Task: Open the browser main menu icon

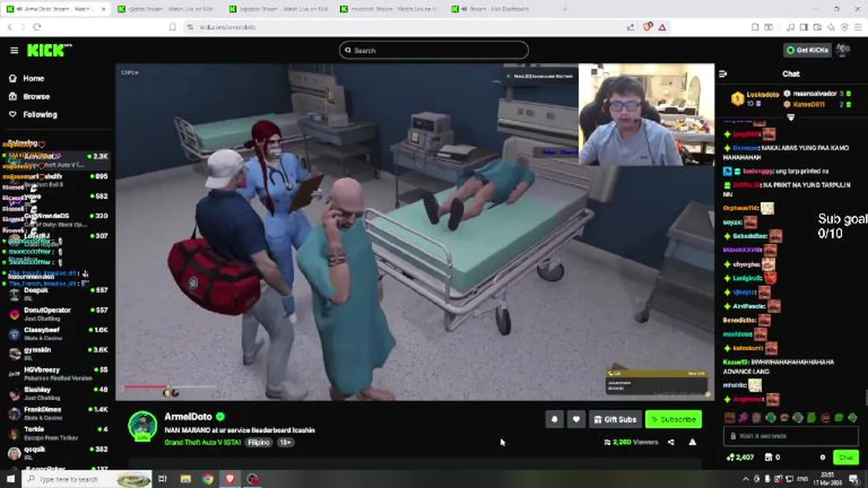Action: (x=858, y=26)
